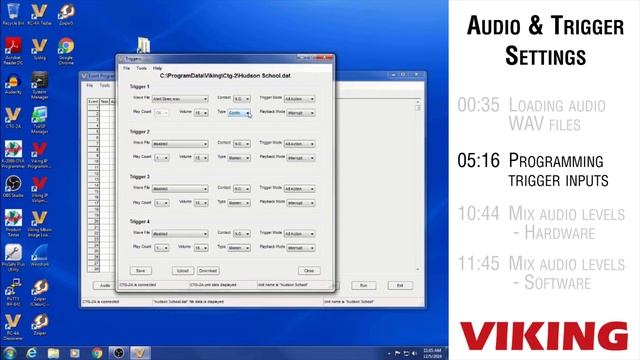640x360 pixels.
Task: Expand Trigger 2 Type dropdown
Action: click(239, 158)
